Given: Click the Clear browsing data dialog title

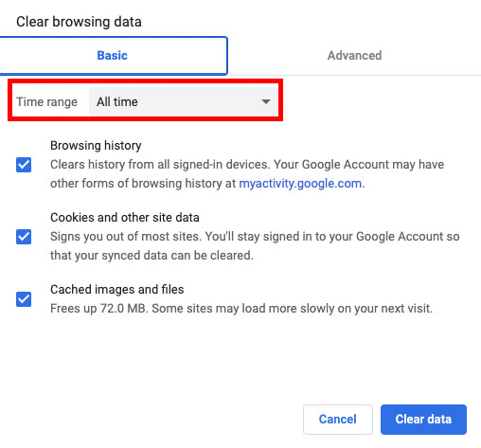Looking at the screenshot, I should click(x=79, y=22).
